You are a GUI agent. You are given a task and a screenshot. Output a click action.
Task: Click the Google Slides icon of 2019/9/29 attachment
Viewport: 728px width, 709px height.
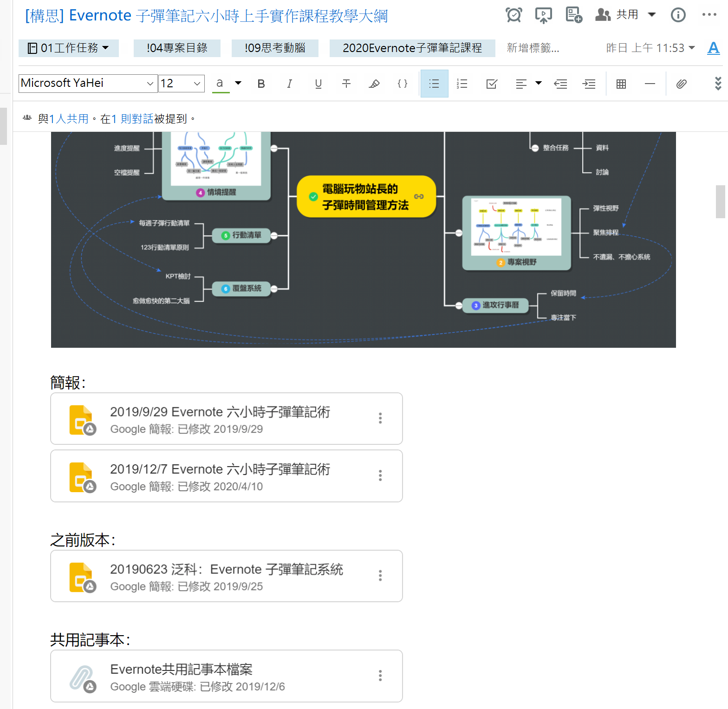pos(82,420)
